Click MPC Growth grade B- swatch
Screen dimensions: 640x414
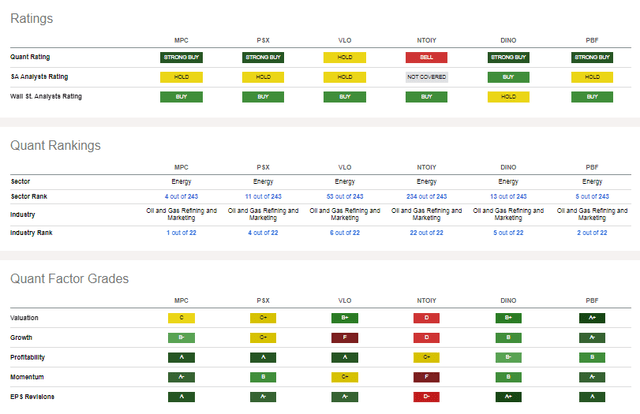(181, 338)
